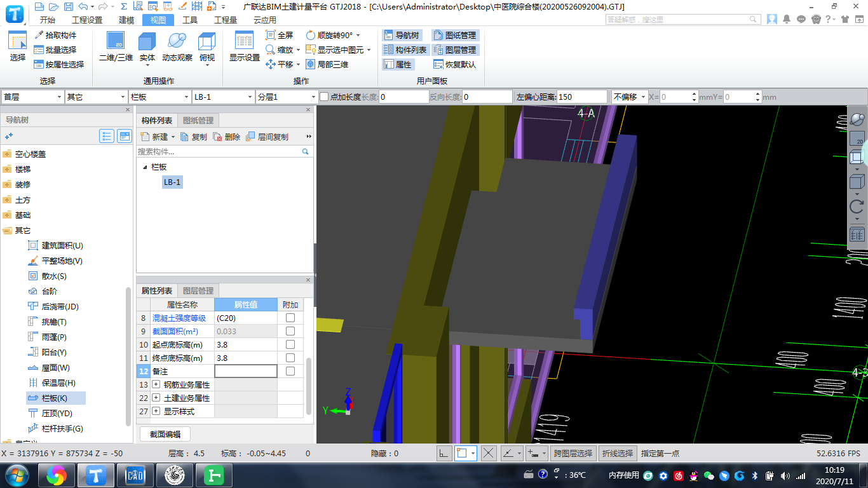Toggle Navigation Tree panel (导航树)
The image size is (868, 488).
(401, 35)
